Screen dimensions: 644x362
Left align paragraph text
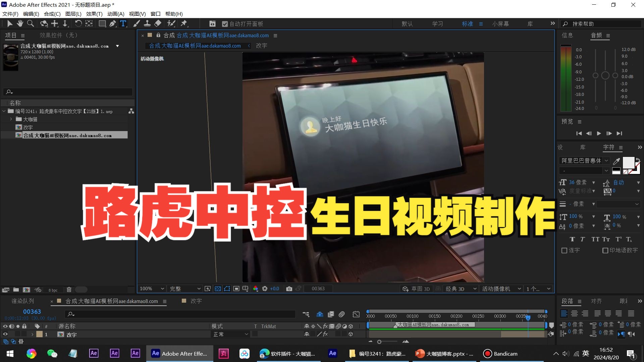click(564, 313)
